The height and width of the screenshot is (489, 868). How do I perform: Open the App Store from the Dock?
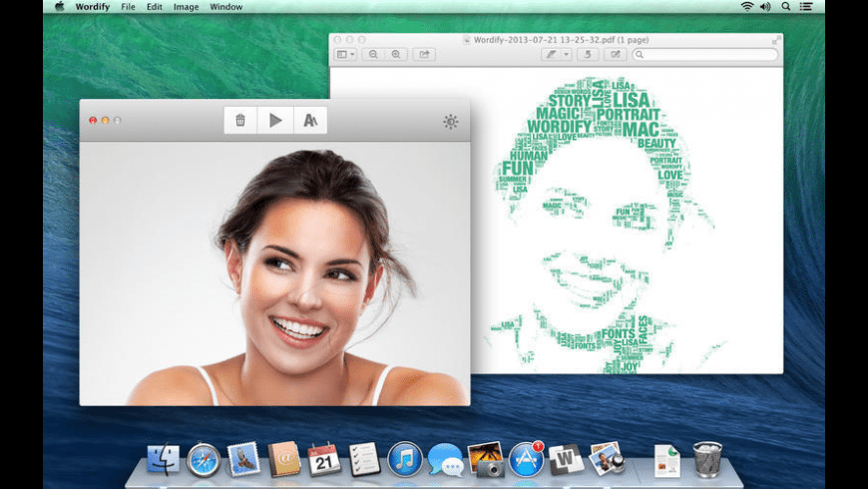(526, 460)
